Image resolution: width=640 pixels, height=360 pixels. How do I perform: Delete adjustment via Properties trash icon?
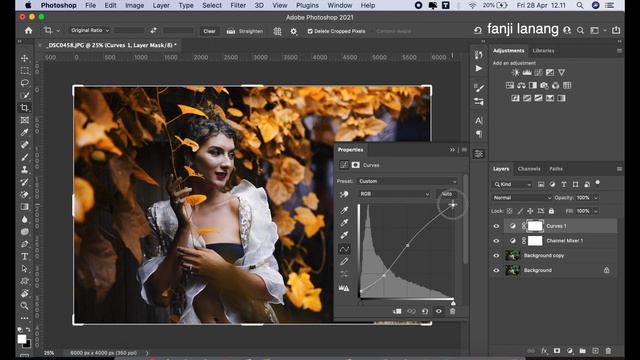point(452,311)
